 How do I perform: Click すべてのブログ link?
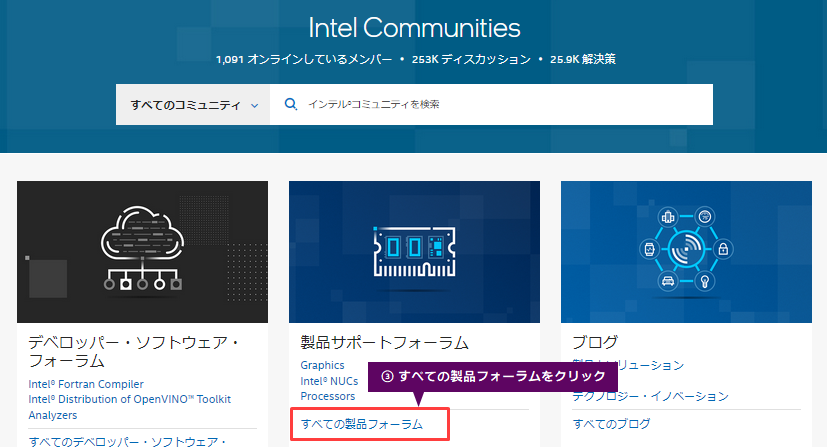(x=611, y=424)
